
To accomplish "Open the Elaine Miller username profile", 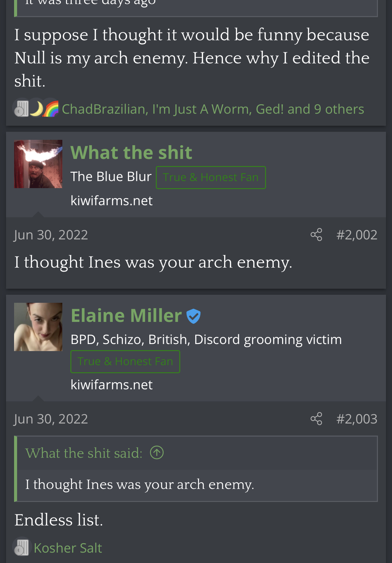I will [126, 316].
